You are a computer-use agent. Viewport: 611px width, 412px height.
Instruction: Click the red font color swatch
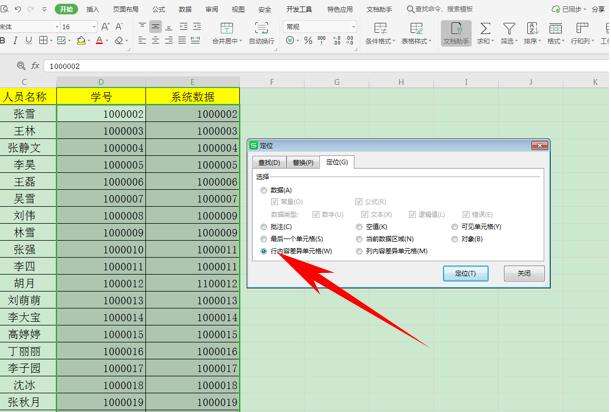pyautogui.click(x=99, y=40)
